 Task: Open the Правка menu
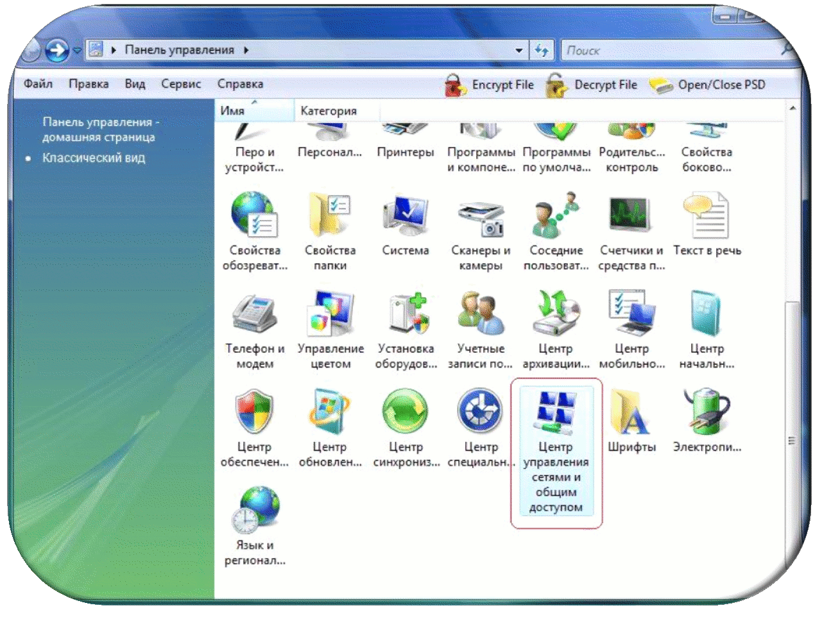tap(89, 84)
